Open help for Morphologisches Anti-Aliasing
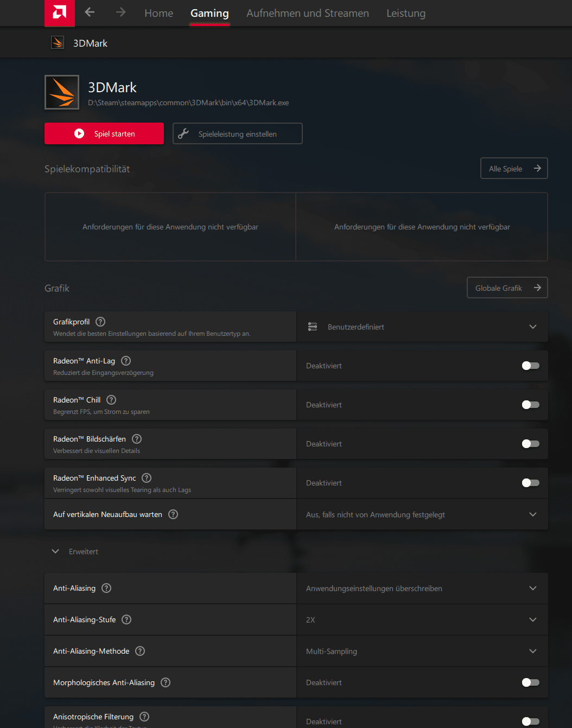 tap(166, 682)
